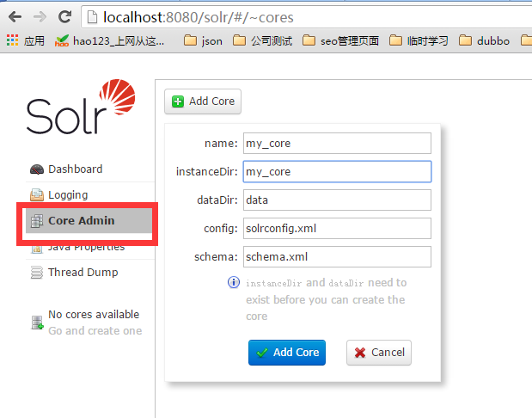Submit with blue Add Core button

pos(287,353)
